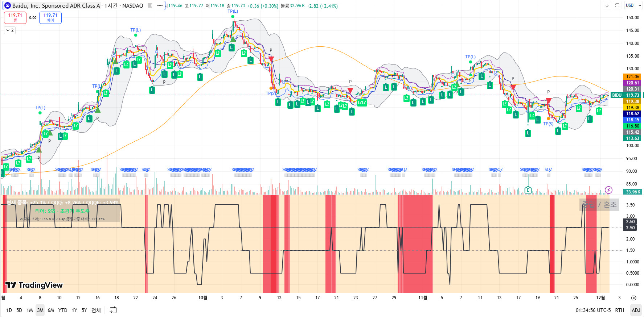The image size is (644, 317).
Task: Switch to the 1Y time range
Action: 74,310
